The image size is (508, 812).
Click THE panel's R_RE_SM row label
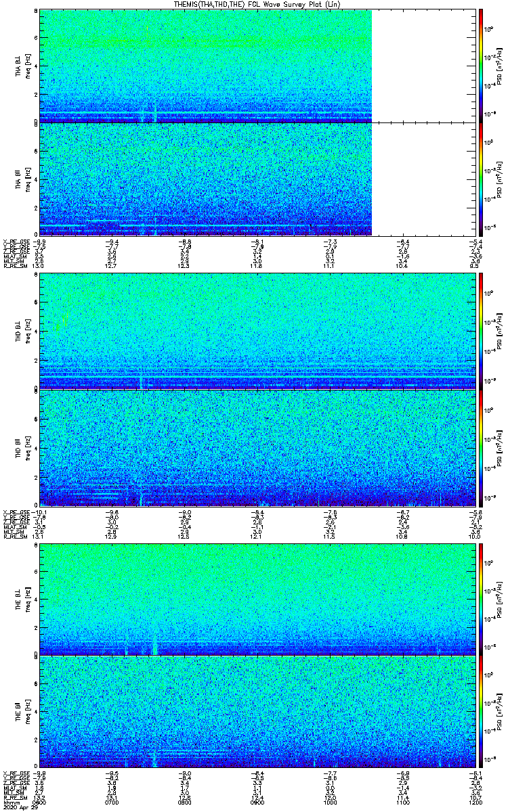pos(15,798)
